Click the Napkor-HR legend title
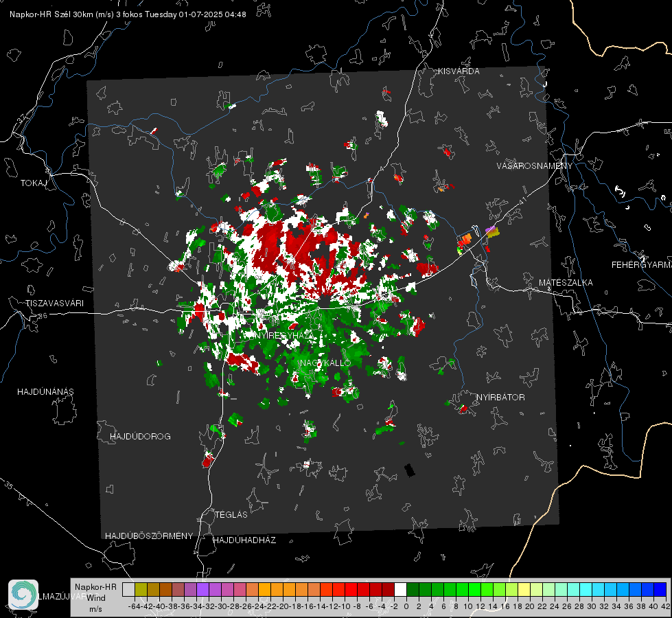 point(95,587)
